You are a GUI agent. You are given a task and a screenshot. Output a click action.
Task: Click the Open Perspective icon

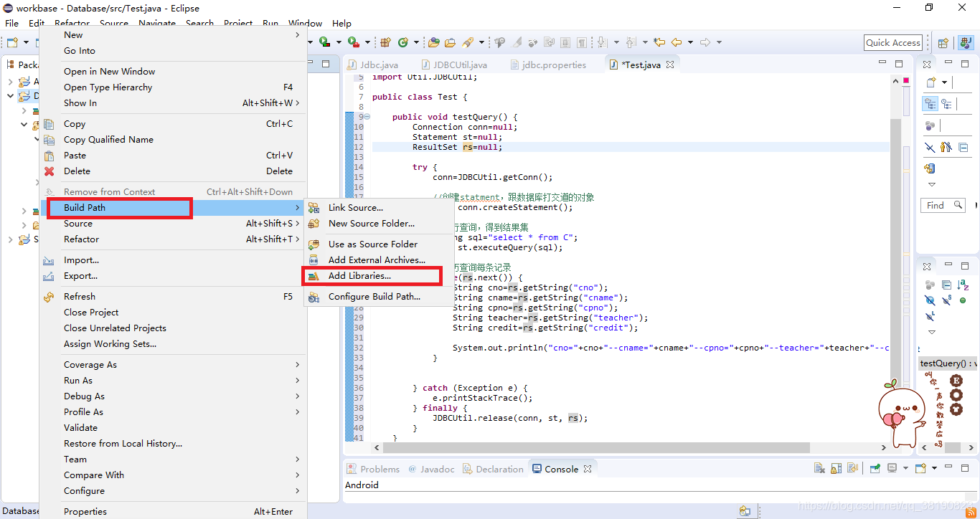click(x=943, y=43)
